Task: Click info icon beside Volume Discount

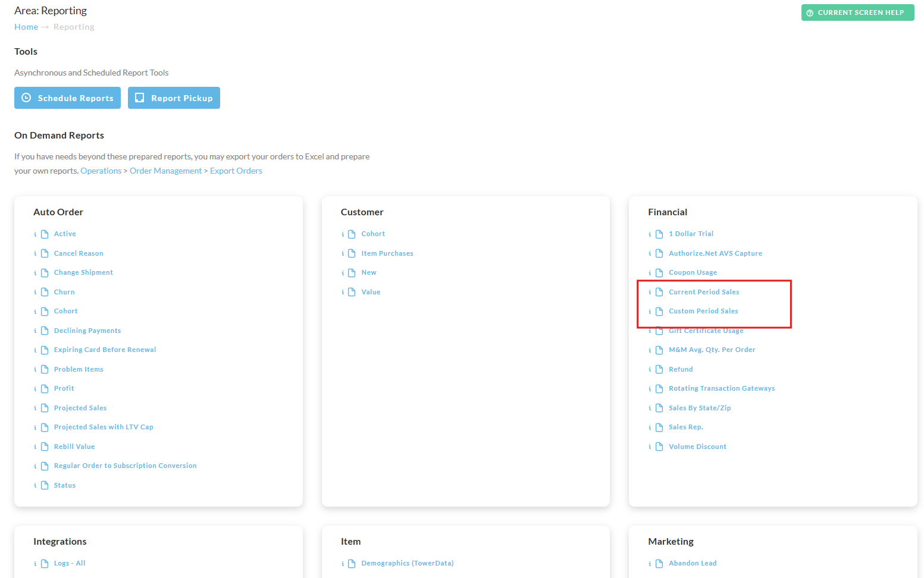Action: click(650, 447)
